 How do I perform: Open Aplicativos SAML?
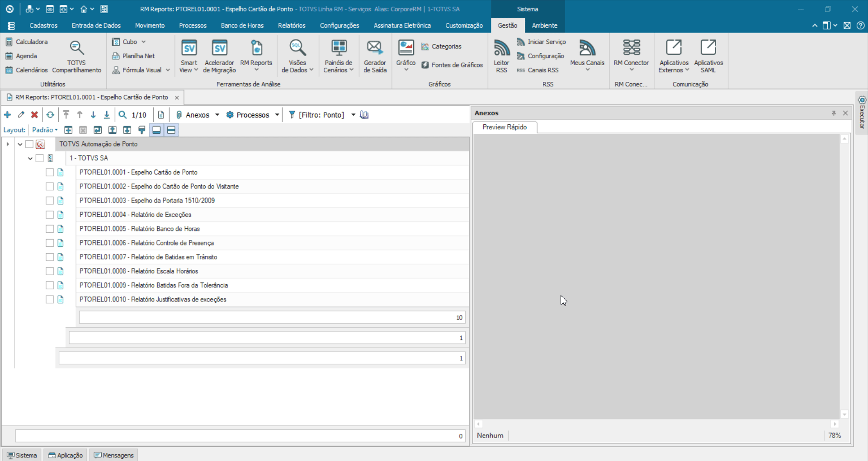pos(708,56)
